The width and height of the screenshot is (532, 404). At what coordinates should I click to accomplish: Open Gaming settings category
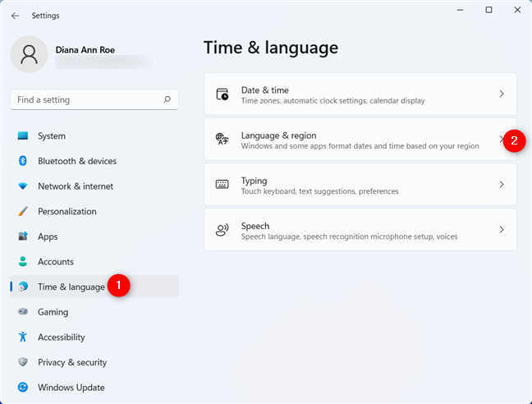pyautogui.click(x=94, y=311)
